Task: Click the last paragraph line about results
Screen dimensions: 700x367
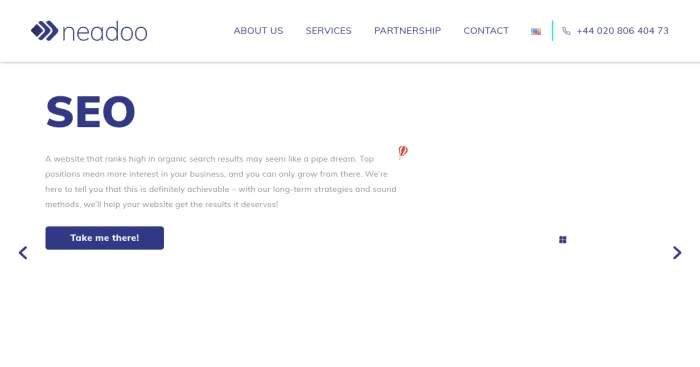Action: 162,204
